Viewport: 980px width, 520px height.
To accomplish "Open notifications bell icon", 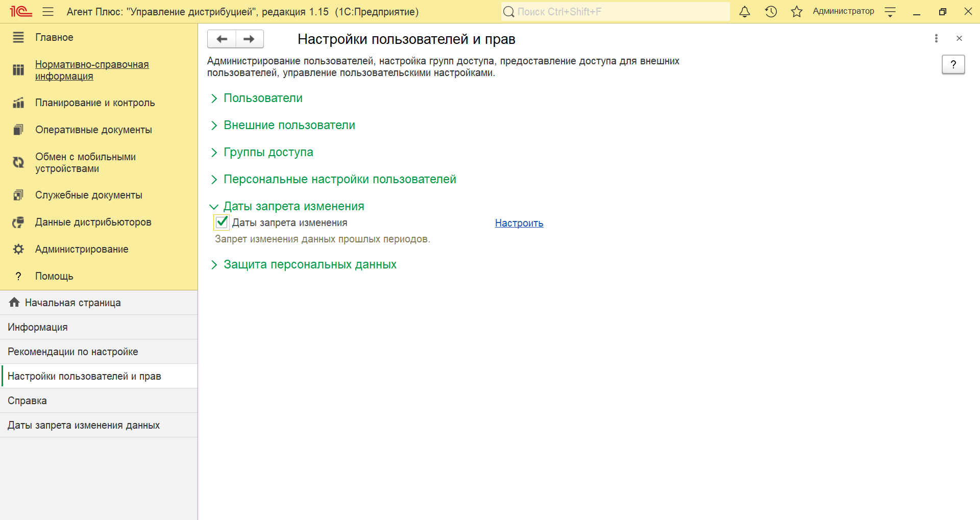I will [x=745, y=12].
